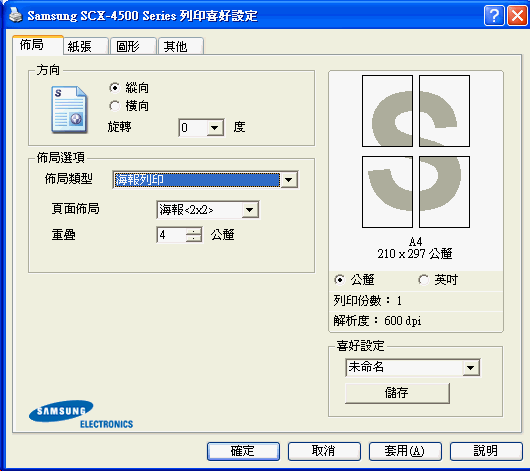Open the 佈局類型 layout type dropdown
Image resolution: width=530 pixels, height=471 pixels.
coord(288,180)
